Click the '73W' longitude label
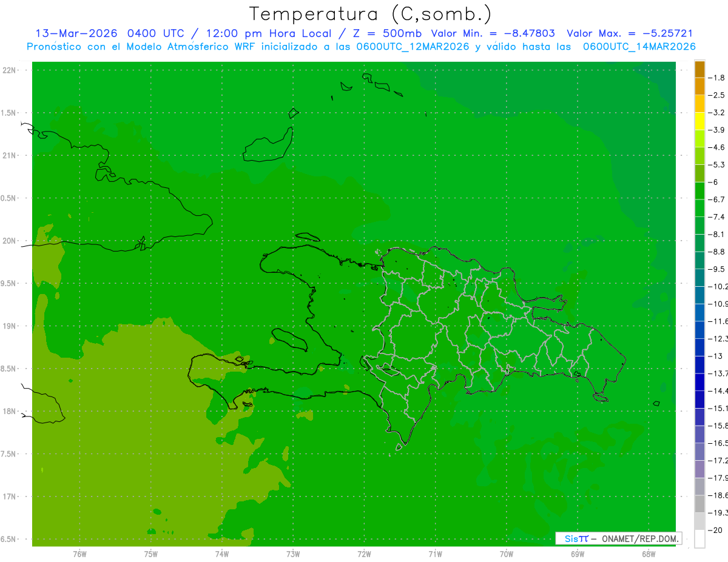This screenshot has height=562, width=728. click(293, 554)
